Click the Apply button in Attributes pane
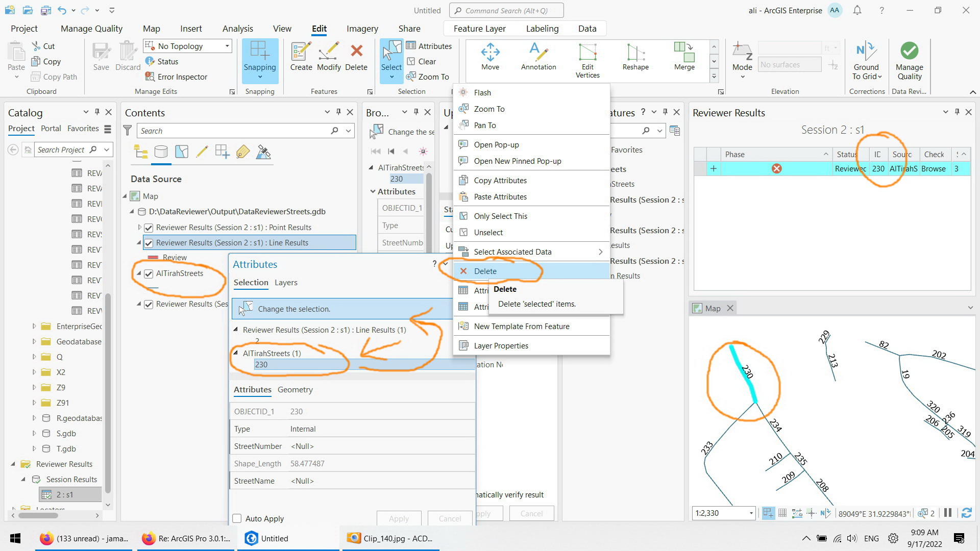The image size is (980, 551). click(399, 518)
